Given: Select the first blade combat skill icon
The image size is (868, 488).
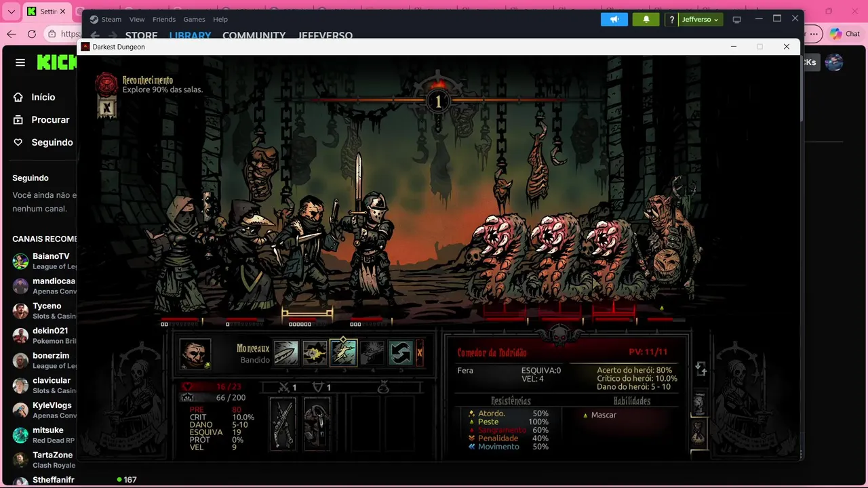Looking at the screenshot, I should (x=286, y=353).
